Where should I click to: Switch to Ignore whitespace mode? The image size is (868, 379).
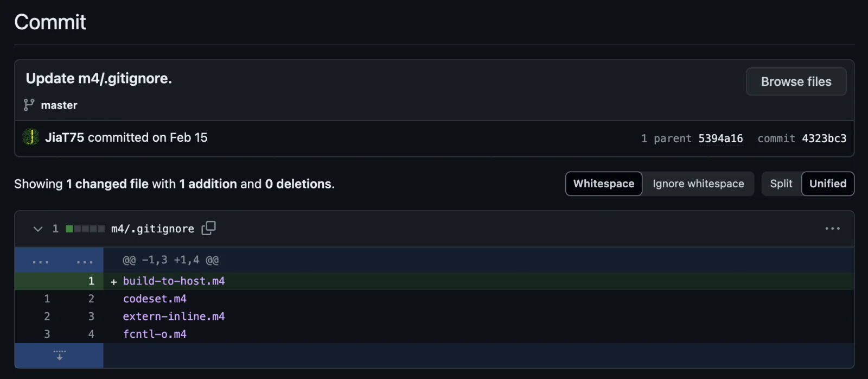[x=698, y=184]
